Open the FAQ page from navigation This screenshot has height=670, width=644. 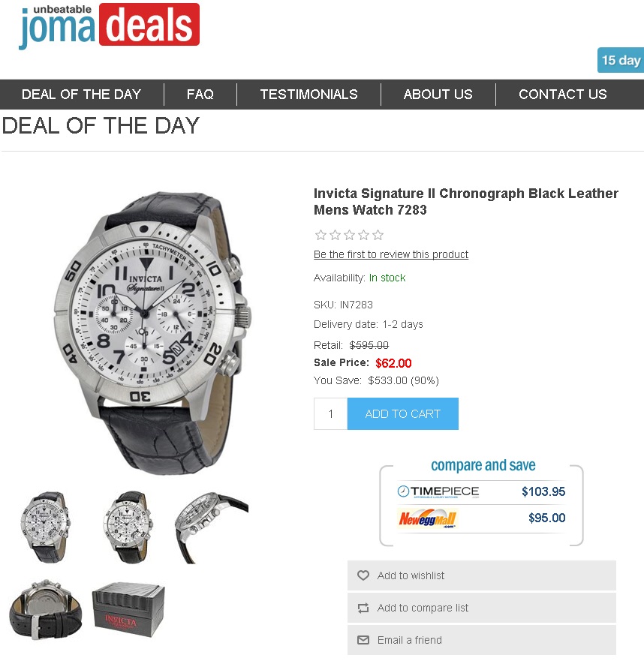200,94
